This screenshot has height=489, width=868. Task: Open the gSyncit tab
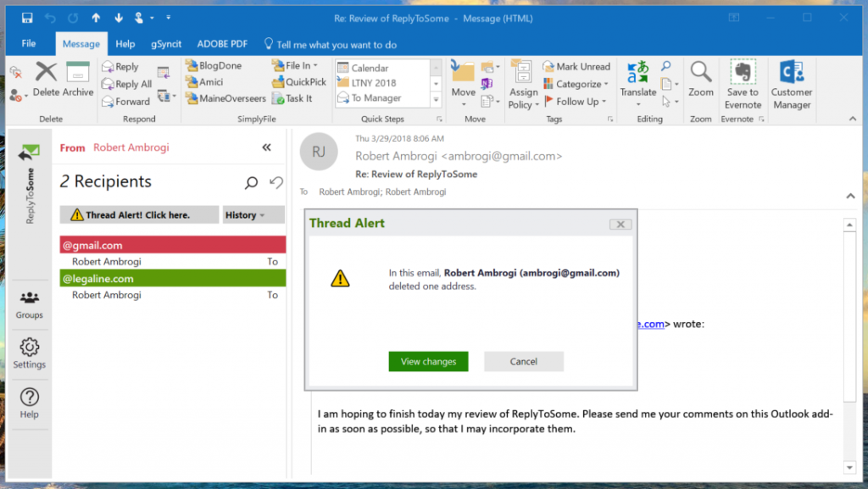pyautogui.click(x=166, y=44)
